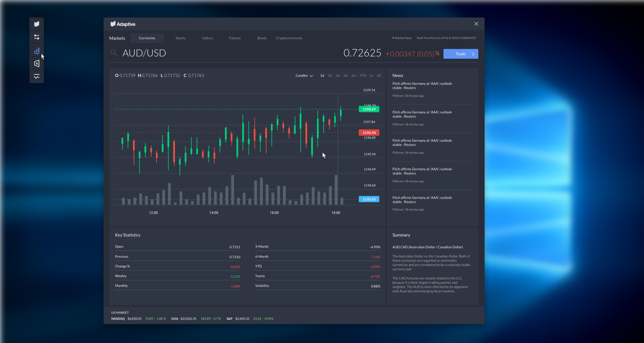
Task: Switch to the Stocks tab
Action: (x=180, y=38)
